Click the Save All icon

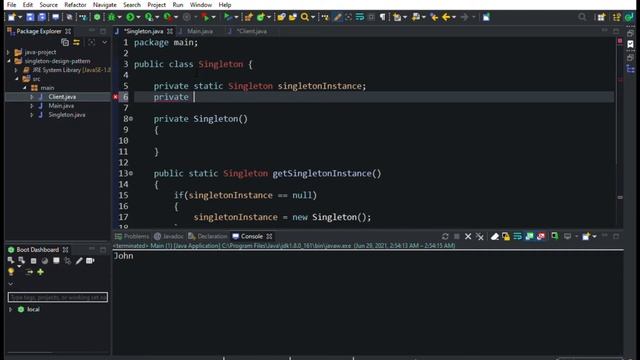(x=42, y=17)
